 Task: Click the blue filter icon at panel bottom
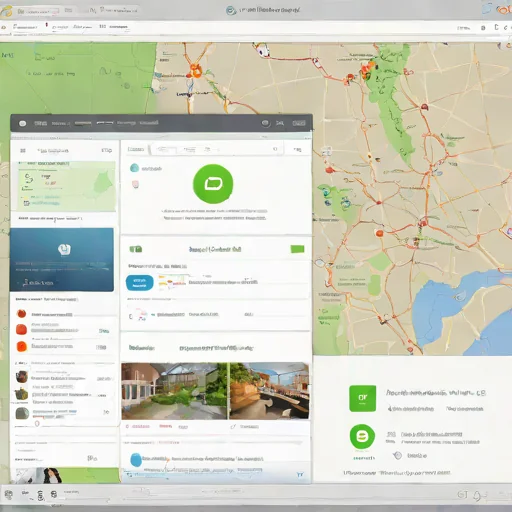point(300,474)
